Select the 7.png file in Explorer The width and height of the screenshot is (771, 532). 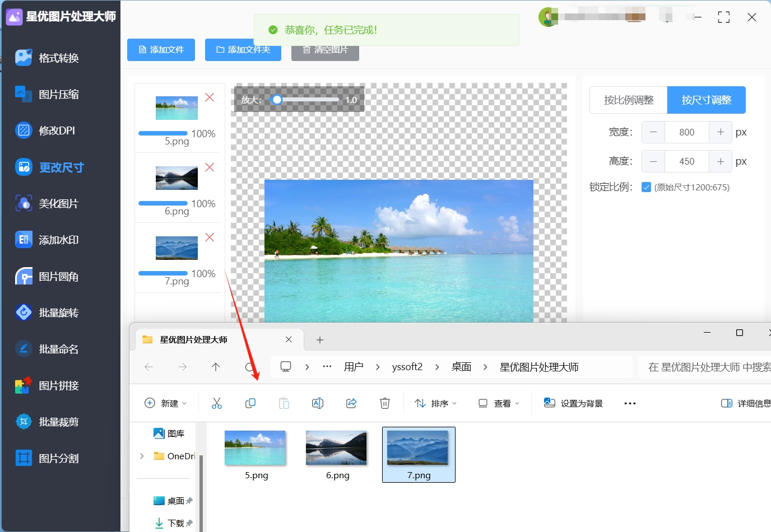pyautogui.click(x=419, y=455)
